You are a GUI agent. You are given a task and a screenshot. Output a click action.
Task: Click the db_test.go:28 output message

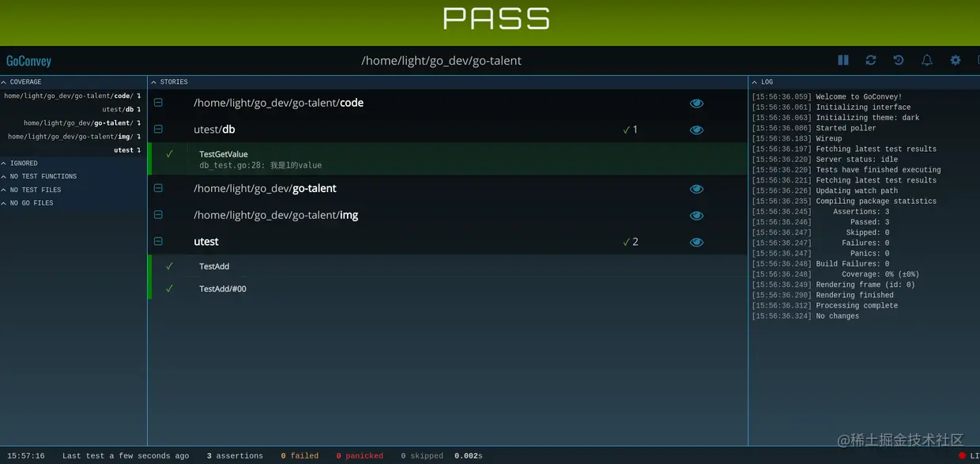[260, 165]
